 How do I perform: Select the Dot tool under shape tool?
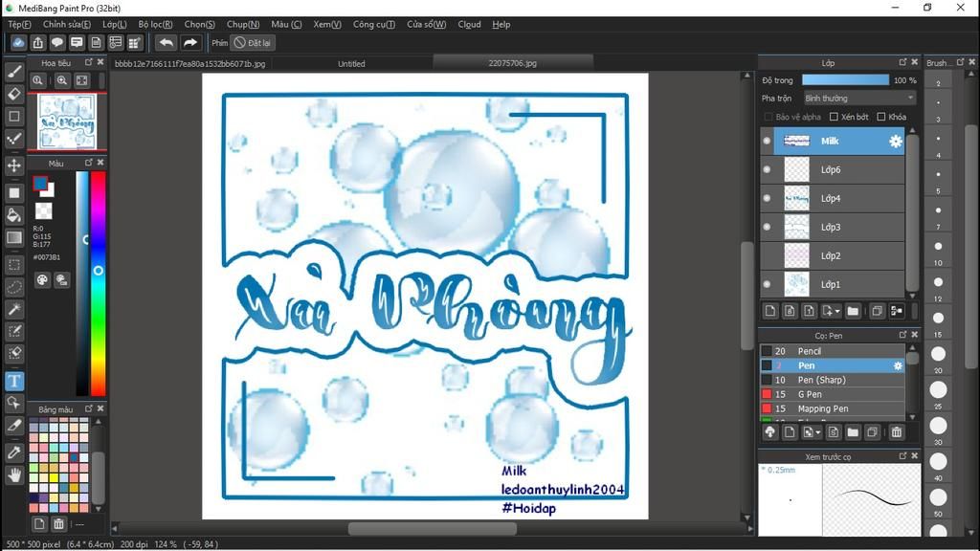(14, 139)
